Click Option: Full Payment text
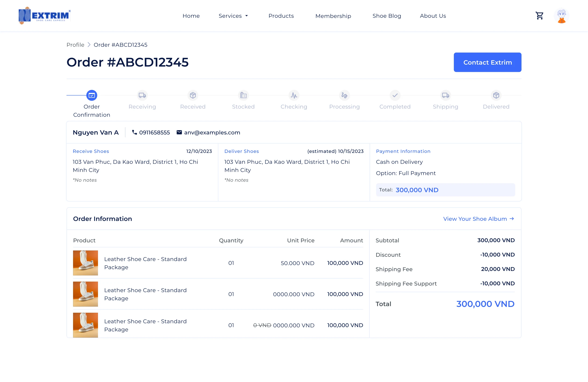Viewport: 588px width, 382px height. click(x=406, y=173)
